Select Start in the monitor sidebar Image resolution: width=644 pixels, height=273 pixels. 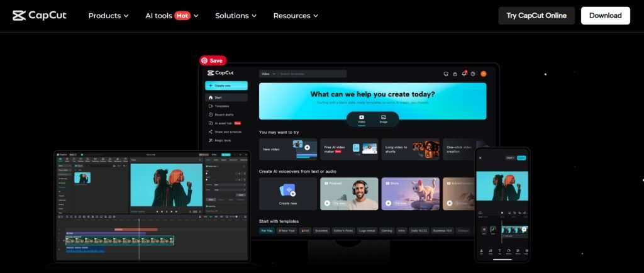[x=226, y=97]
